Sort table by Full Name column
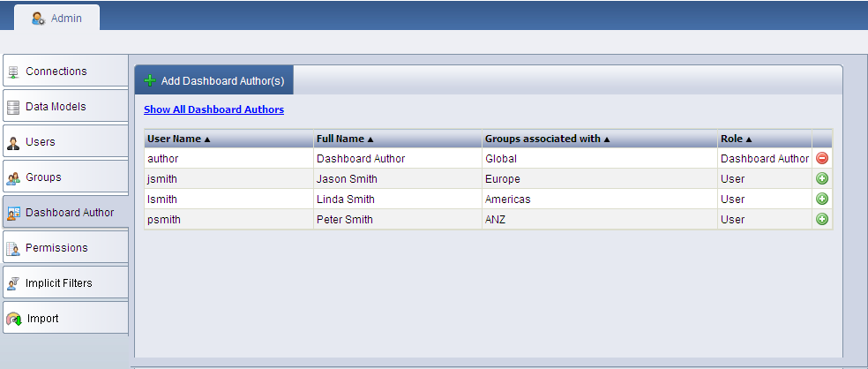The width and height of the screenshot is (868, 369). pyautogui.click(x=345, y=139)
